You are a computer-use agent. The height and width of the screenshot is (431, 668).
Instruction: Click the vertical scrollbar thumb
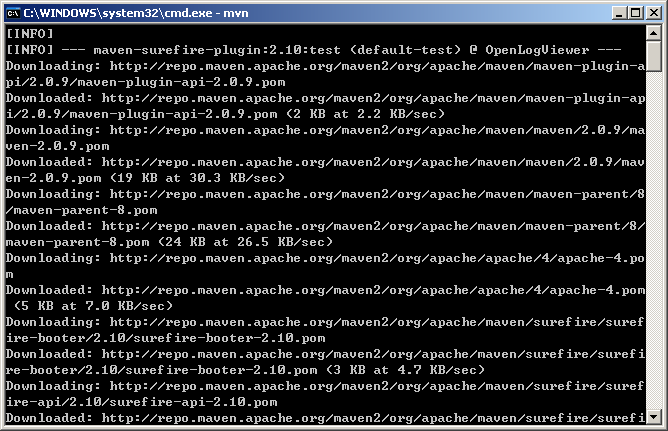(x=653, y=56)
